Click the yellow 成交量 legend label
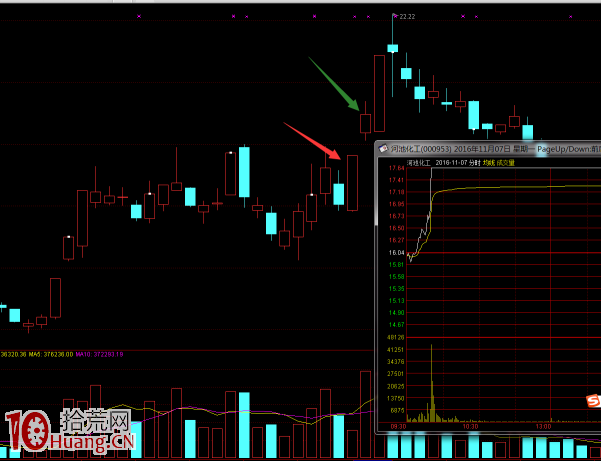This screenshot has height=461, width=601. (506, 162)
